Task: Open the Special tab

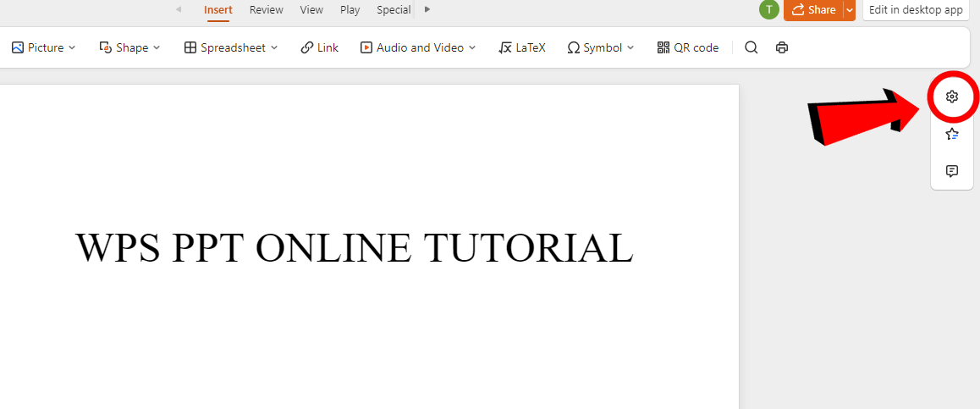Action: 394,10
